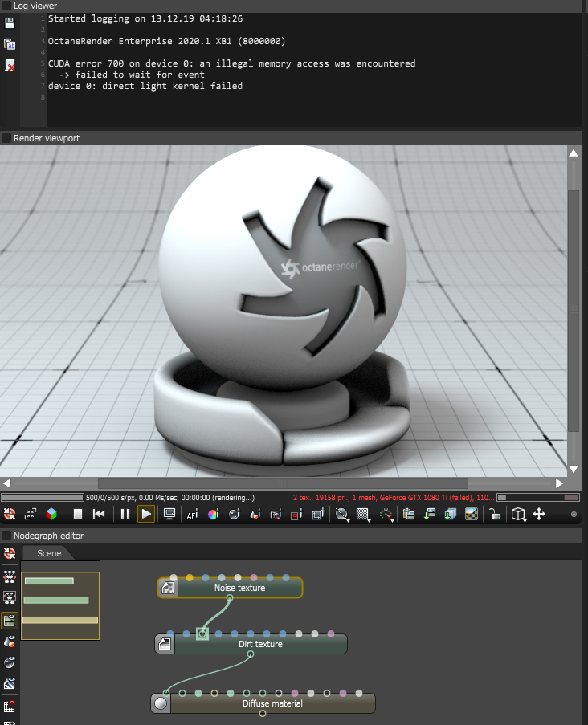Copy the render to clipboard

tap(409, 514)
